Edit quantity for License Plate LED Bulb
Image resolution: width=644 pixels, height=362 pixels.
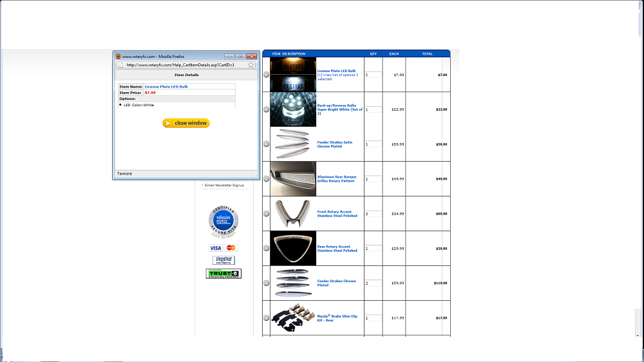pos(374,75)
